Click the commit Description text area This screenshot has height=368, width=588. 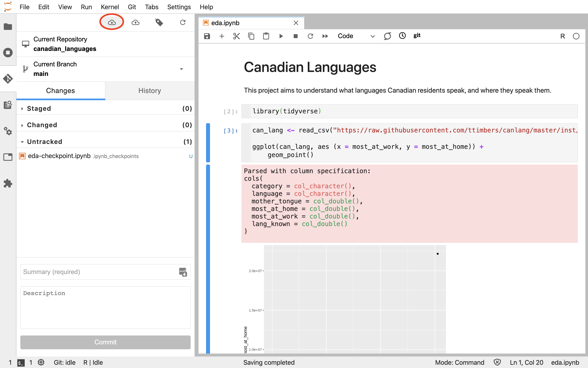[x=105, y=307]
